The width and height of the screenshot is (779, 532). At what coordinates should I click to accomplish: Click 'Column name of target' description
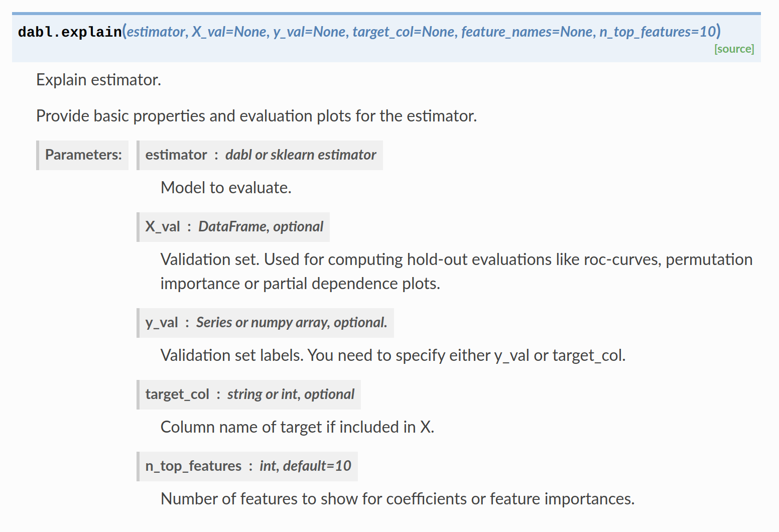(x=297, y=427)
